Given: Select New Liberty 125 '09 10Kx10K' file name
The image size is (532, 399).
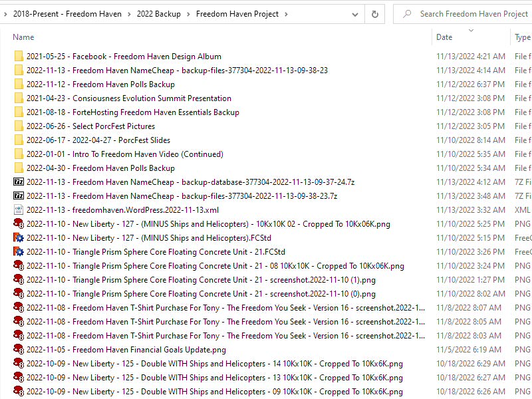Looking at the screenshot, I should (x=214, y=392).
